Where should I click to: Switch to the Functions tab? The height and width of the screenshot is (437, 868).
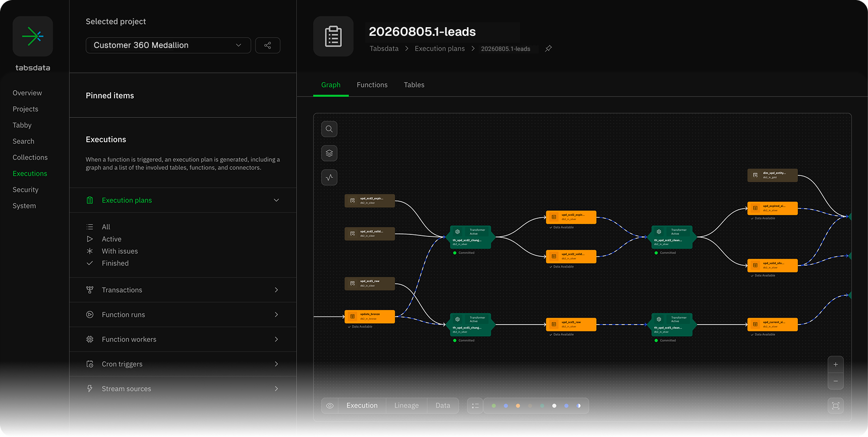point(372,85)
